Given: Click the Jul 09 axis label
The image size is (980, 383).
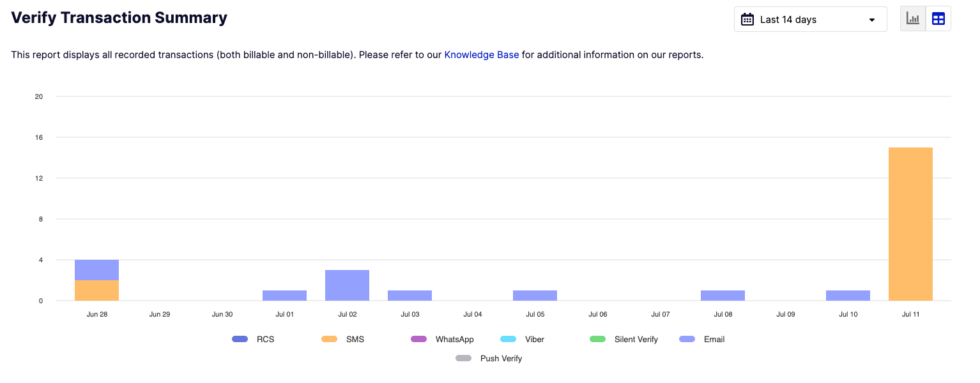Looking at the screenshot, I should pos(786,314).
